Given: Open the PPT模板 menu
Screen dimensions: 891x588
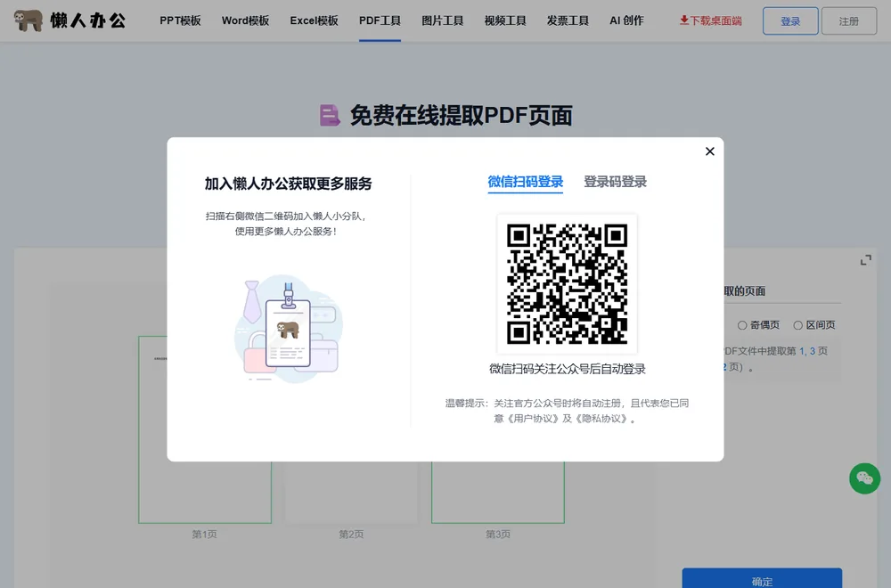Looking at the screenshot, I should tap(180, 21).
